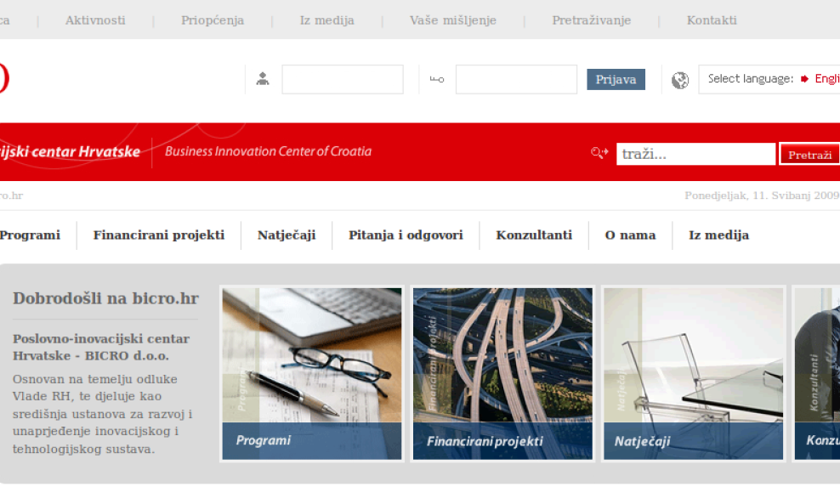This screenshot has height=504, width=840.
Task: Focus the username input field
Action: (x=343, y=79)
